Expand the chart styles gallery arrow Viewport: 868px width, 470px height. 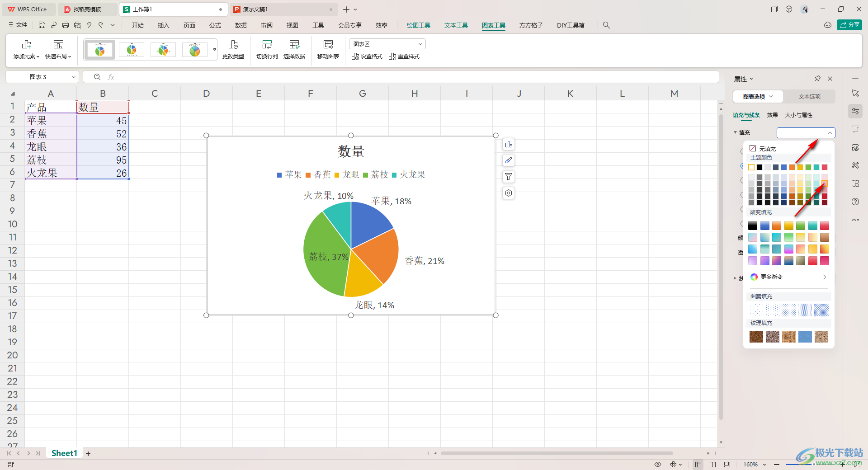(215, 50)
